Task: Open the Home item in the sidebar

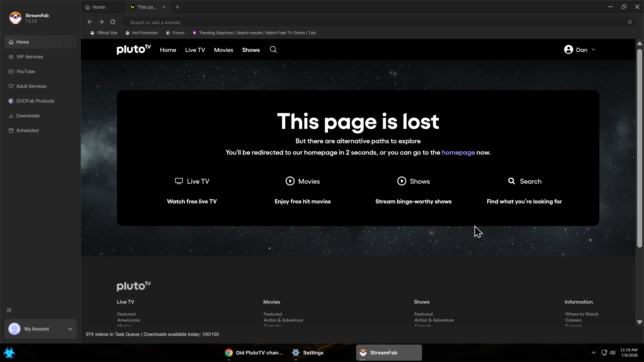Action: pyautogui.click(x=40, y=42)
